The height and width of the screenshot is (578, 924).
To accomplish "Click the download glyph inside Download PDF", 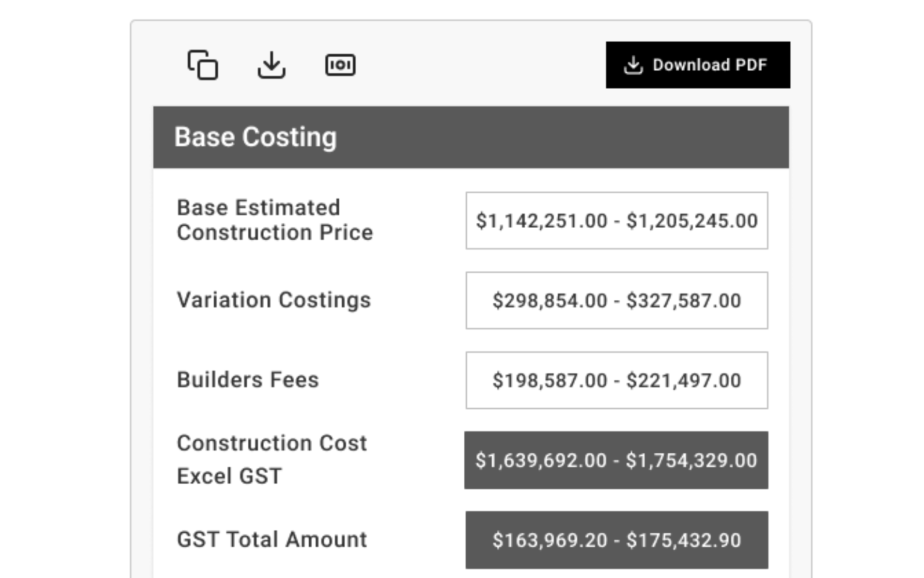I will point(633,65).
